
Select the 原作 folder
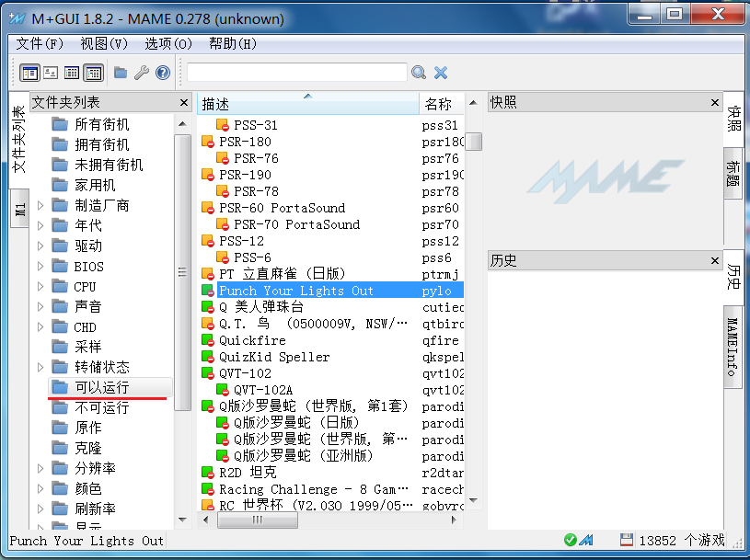[88, 429]
